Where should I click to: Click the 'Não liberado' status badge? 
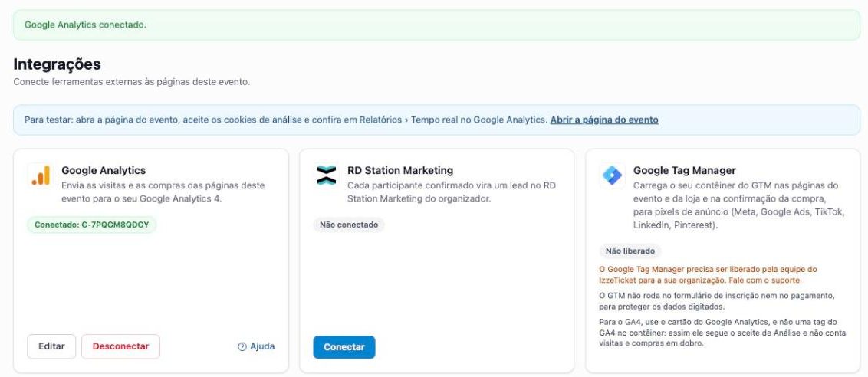tap(630, 251)
